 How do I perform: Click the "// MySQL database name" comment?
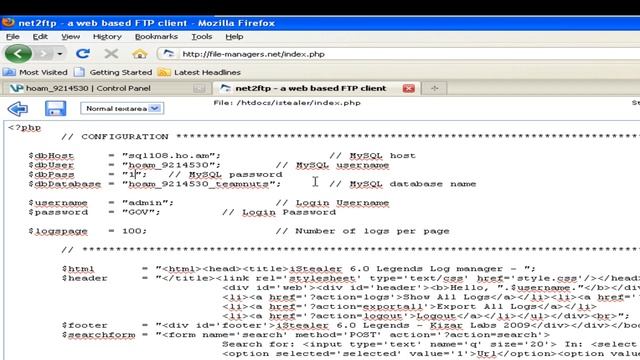point(403,184)
